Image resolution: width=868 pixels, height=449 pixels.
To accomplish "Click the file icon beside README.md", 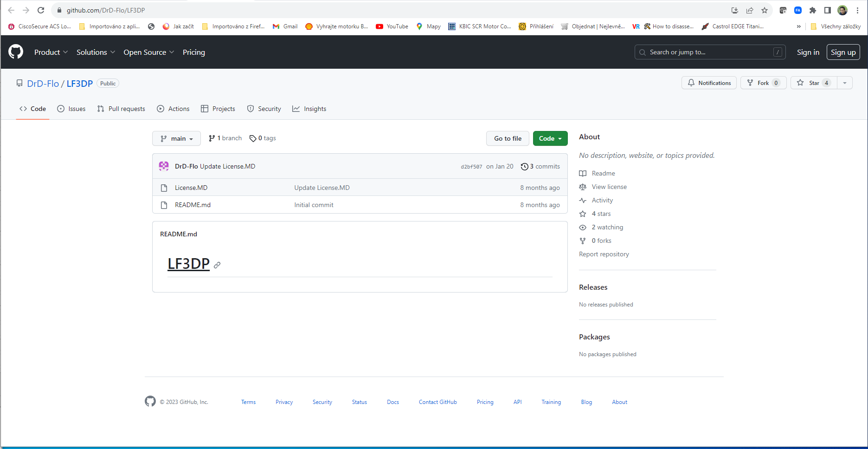I will [x=164, y=205].
